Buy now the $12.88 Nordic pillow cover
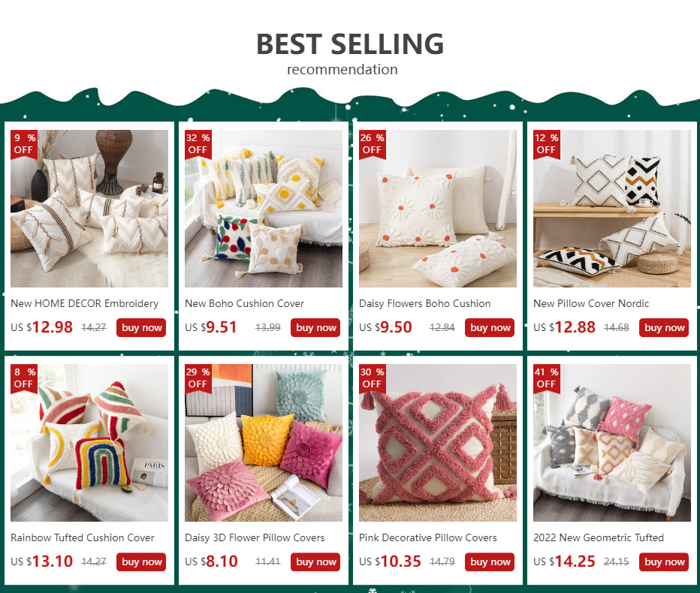 (663, 327)
